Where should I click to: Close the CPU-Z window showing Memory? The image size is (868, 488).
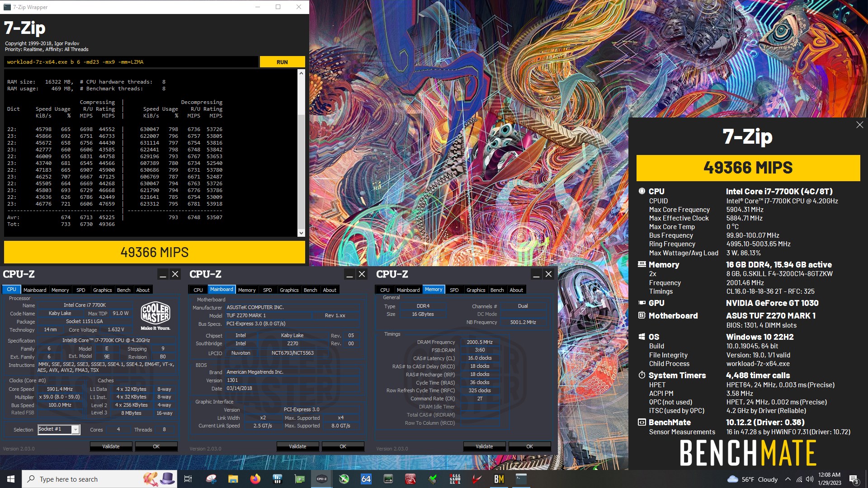[548, 274]
